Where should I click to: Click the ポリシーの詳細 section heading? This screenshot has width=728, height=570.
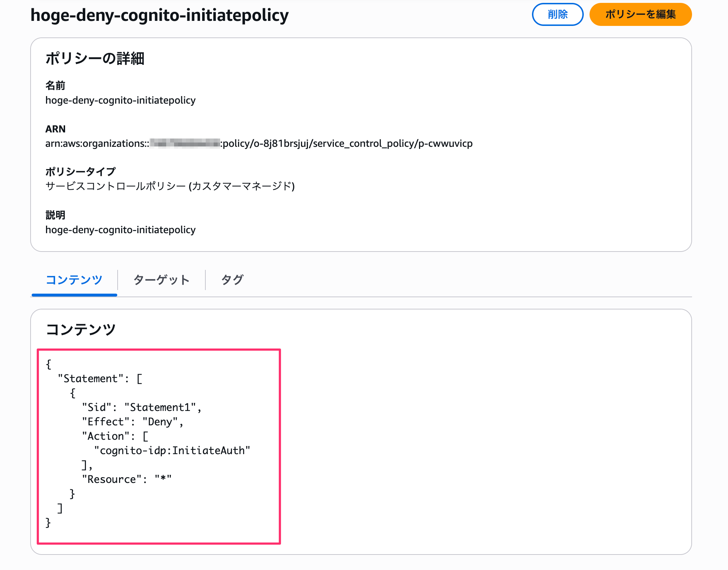95,58
